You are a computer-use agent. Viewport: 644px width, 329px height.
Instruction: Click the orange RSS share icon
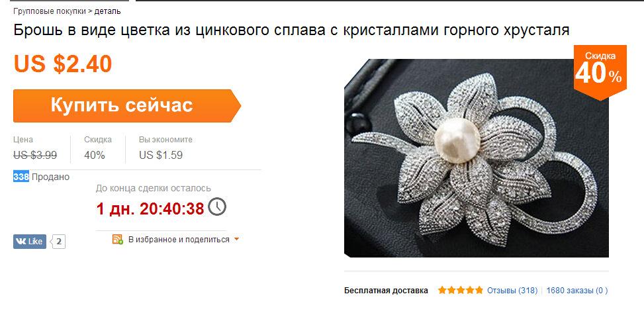pyautogui.click(x=117, y=239)
